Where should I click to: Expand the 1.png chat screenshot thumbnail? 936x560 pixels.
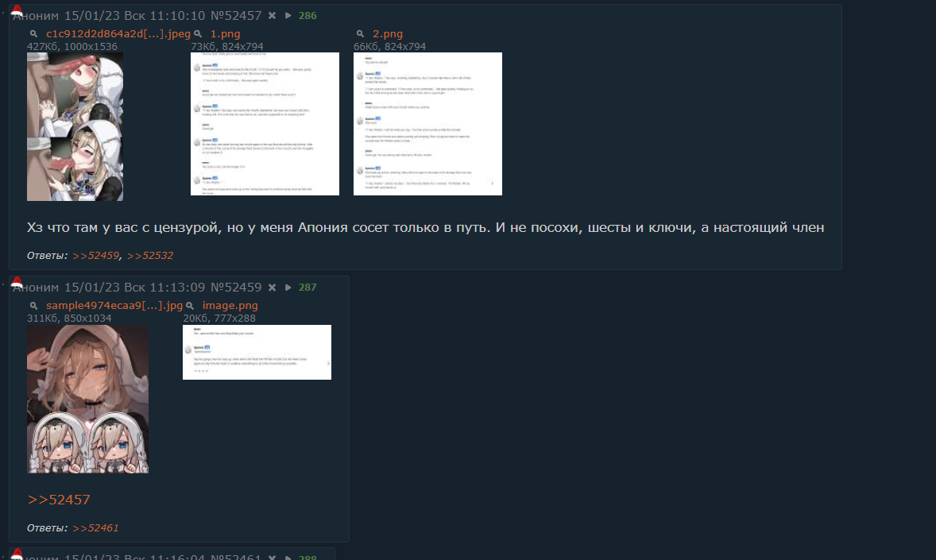click(265, 124)
